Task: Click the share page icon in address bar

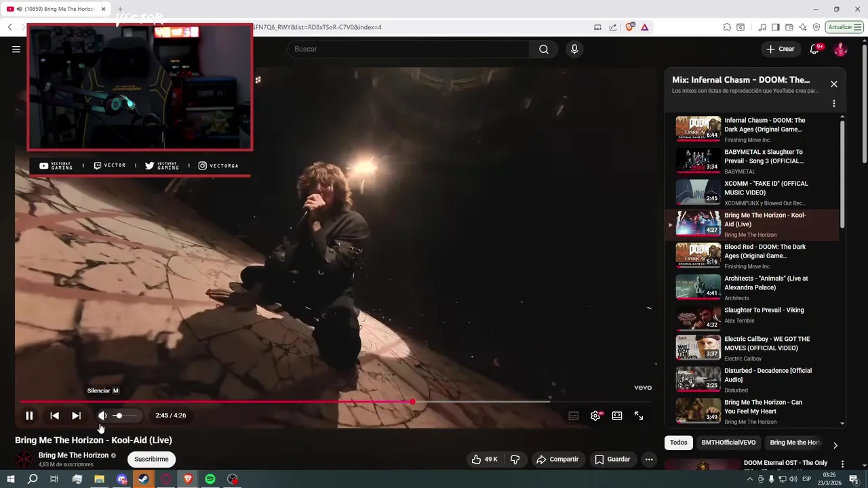Action: 613,27
